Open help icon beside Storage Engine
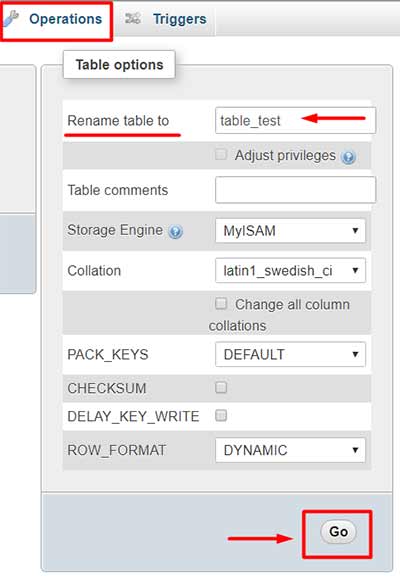The image size is (400, 584). coord(175,232)
